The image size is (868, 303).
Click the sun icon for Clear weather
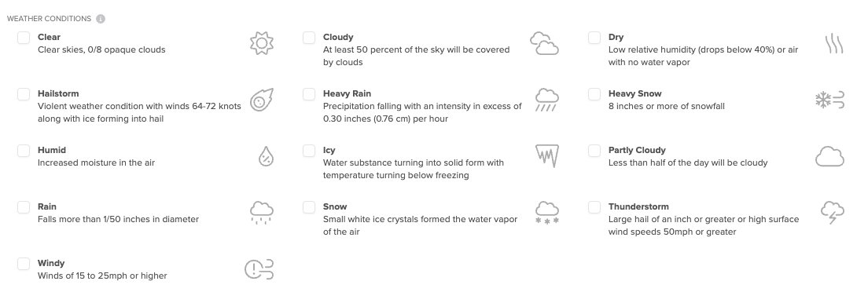click(x=261, y=43)
